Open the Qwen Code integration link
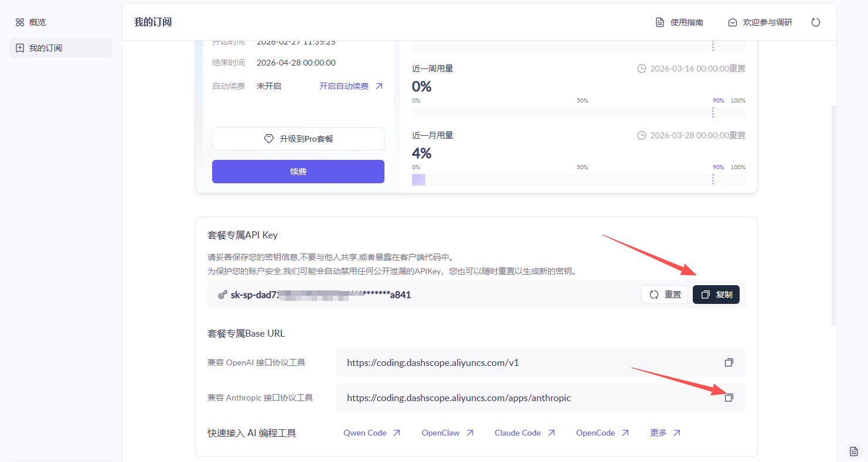The width and height of the screenshot is (868, 462). point(372,433)
